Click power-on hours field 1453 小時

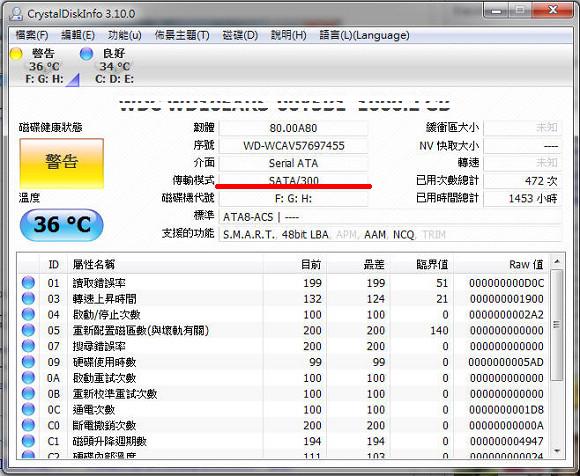click(x=523, y=199)
